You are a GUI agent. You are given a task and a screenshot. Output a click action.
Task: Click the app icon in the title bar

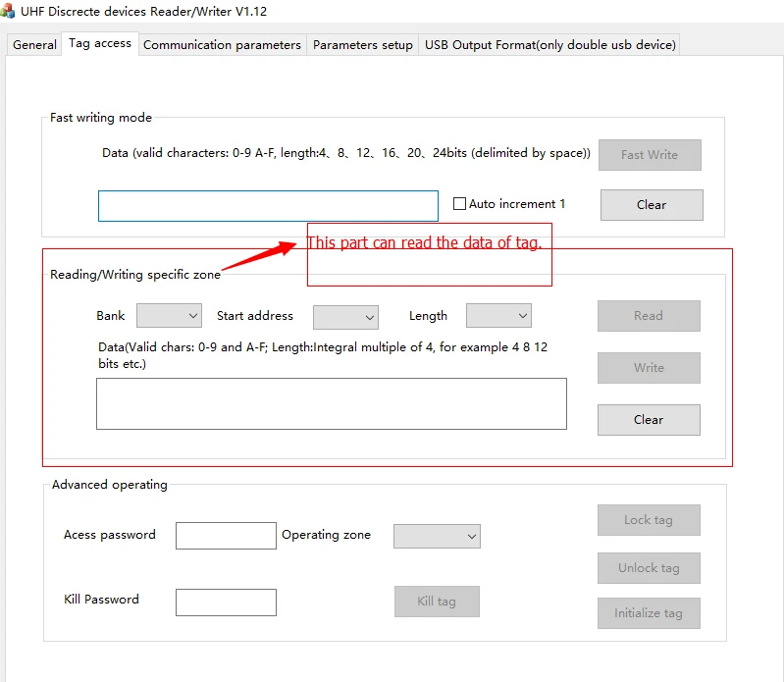click(x=7, y=11)
